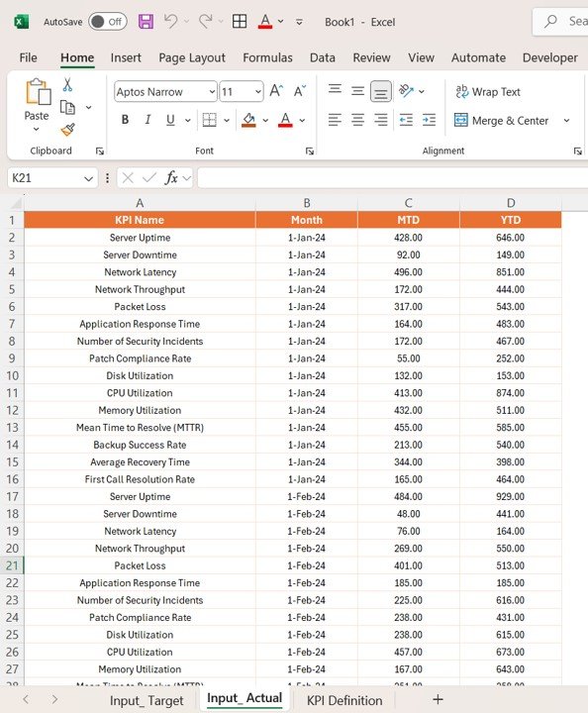Expand the ribbon Borders dropdown arrow

tap(227, 120)
